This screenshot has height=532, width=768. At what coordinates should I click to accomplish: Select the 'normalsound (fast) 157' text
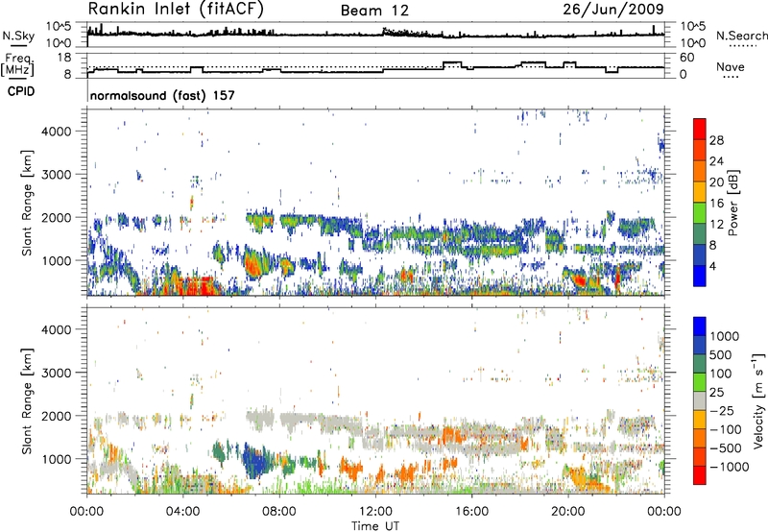pyautogui.click(x=162, y=95)
